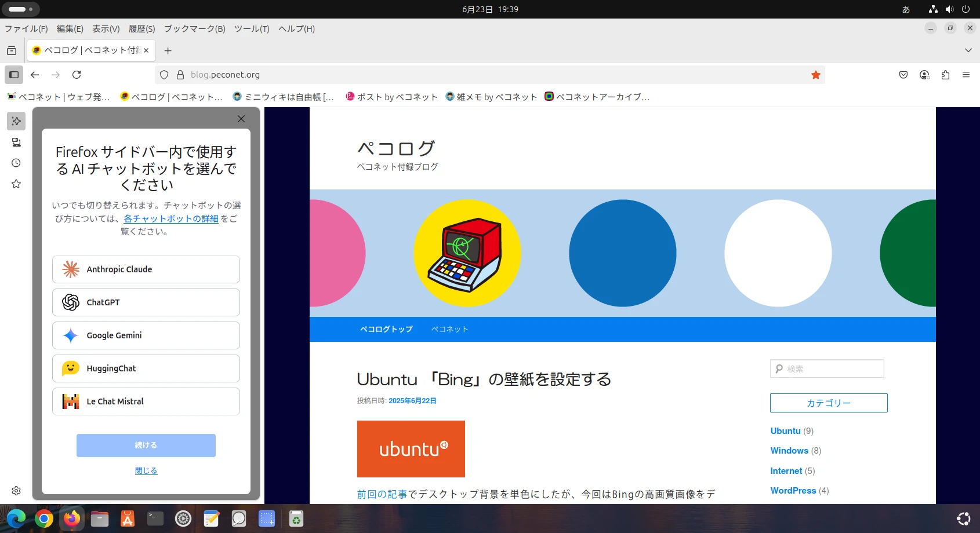Click the orange bookmark star in address bar
Image resolution: width=980 pixels, height=533 pixels.
pos(815,75)
